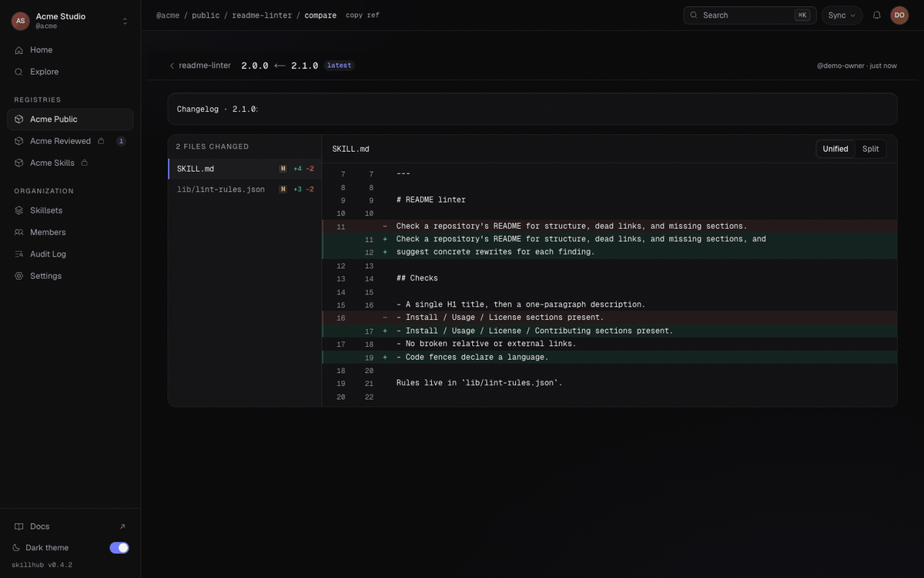Image resolution: width=924 pixels, height=578 pixels.
Task: Open Skillsets in the Organization section
Action: 70,210
